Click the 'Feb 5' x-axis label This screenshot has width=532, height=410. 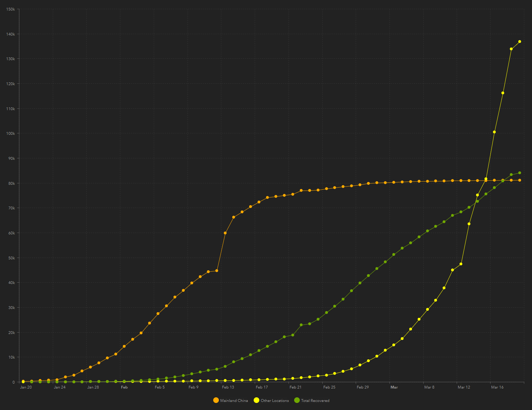tap(160, 387)
